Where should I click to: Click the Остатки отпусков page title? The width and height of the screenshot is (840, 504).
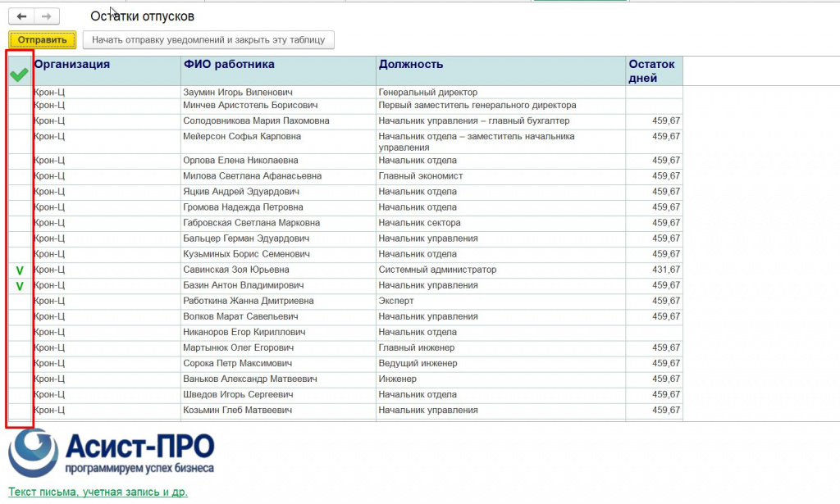(x=142, y=16)
